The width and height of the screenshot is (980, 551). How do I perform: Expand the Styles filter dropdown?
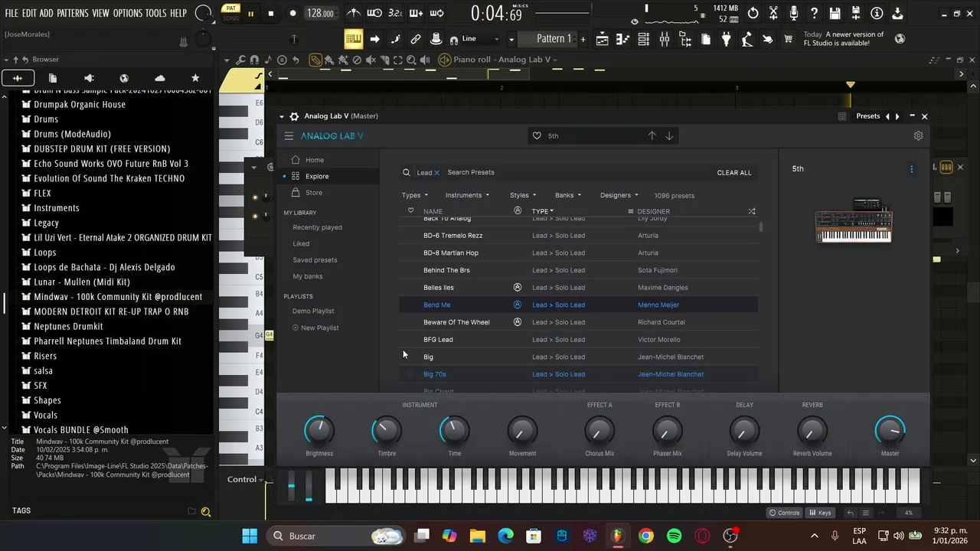(523, 195)
